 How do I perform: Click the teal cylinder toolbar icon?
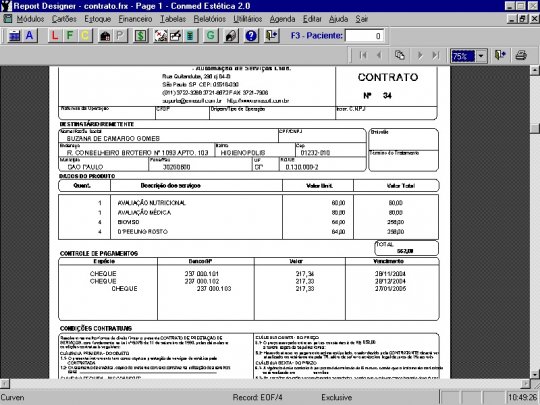(x=190, y=35)
